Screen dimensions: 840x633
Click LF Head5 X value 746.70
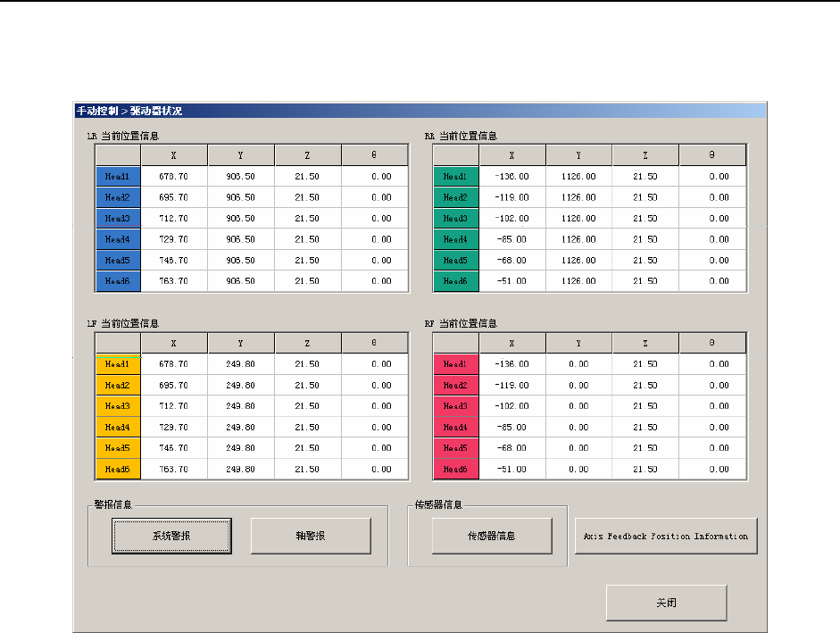pyautogui.click(x=174, y=448)
